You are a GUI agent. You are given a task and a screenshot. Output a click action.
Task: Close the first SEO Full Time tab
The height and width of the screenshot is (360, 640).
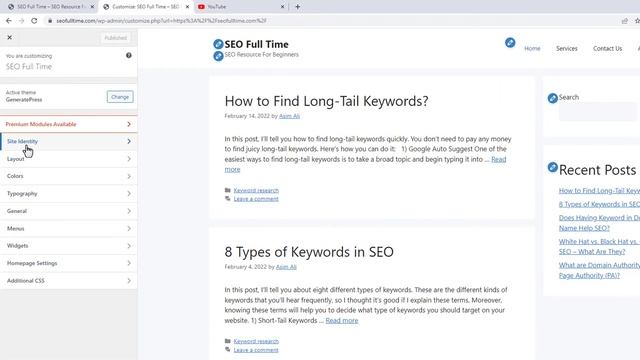pos(92,7)
